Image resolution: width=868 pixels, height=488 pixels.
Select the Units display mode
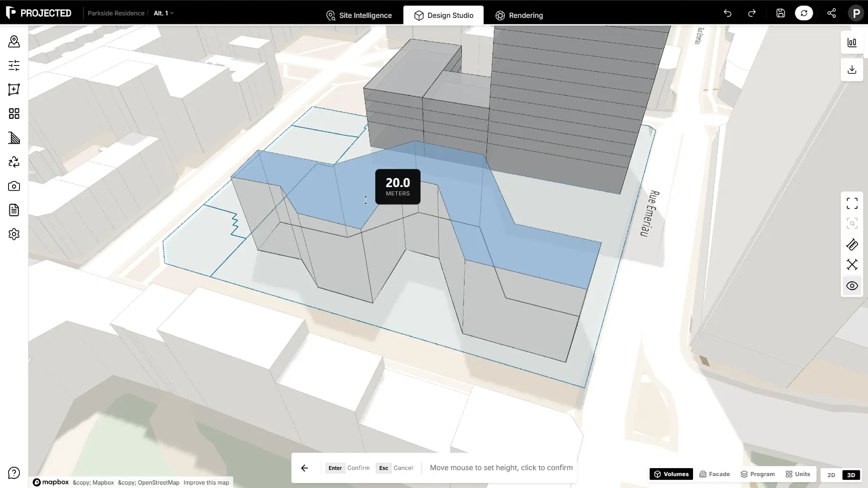798,474
